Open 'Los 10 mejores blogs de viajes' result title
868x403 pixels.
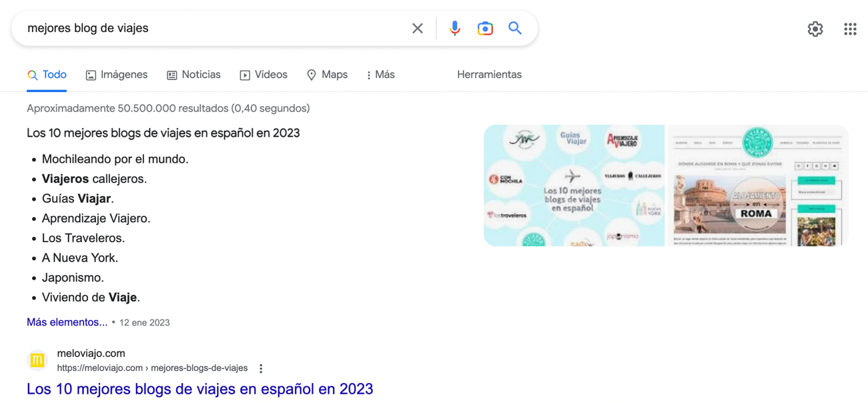199,389
